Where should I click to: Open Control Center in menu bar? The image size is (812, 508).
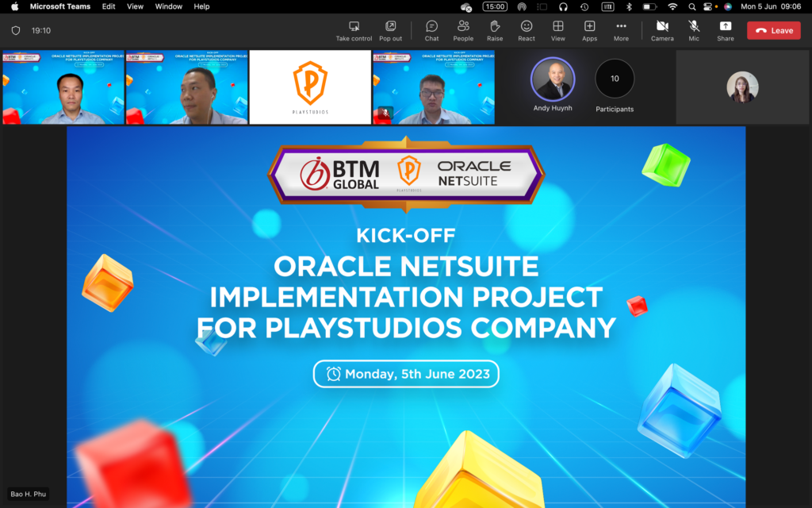click(708, 6)
